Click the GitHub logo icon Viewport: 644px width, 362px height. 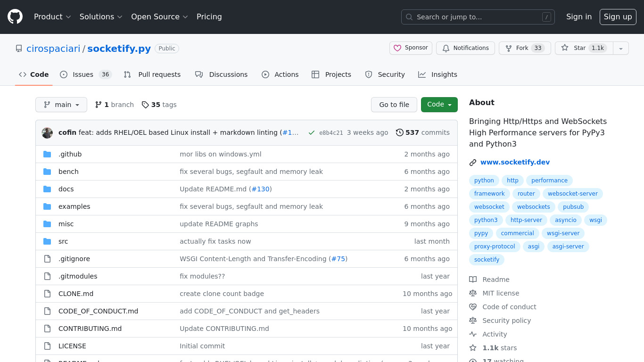pyautogui.click(x=15, y=17)
